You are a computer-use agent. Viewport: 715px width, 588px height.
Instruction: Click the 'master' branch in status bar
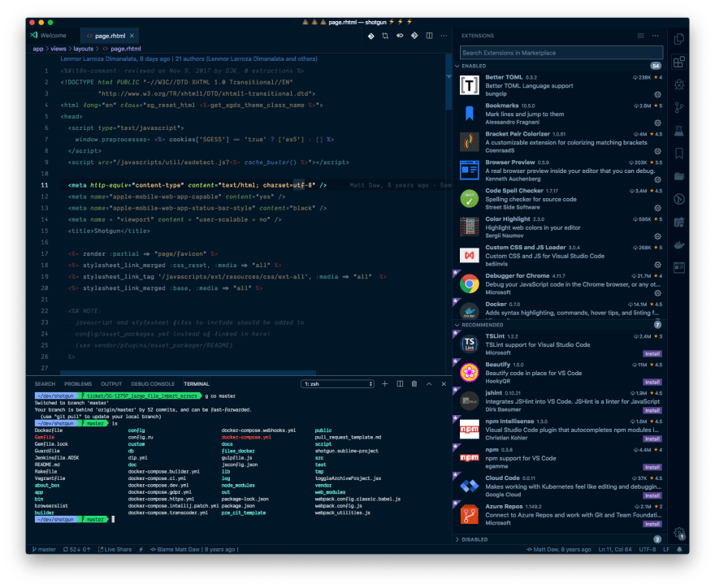[44, 549]
